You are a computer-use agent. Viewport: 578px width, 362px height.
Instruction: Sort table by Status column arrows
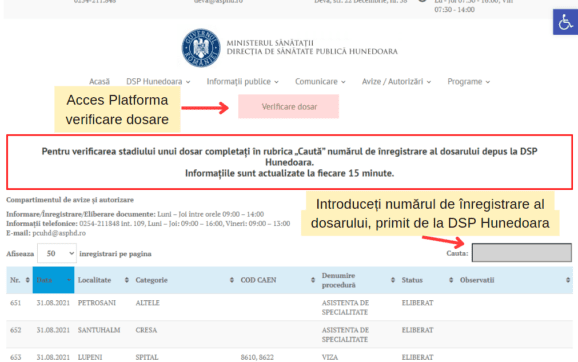[x=451, y=280]
